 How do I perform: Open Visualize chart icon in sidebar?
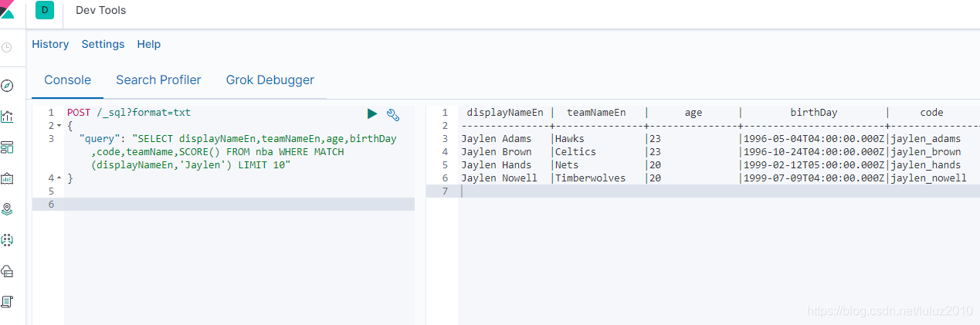[x=7, y=117]
